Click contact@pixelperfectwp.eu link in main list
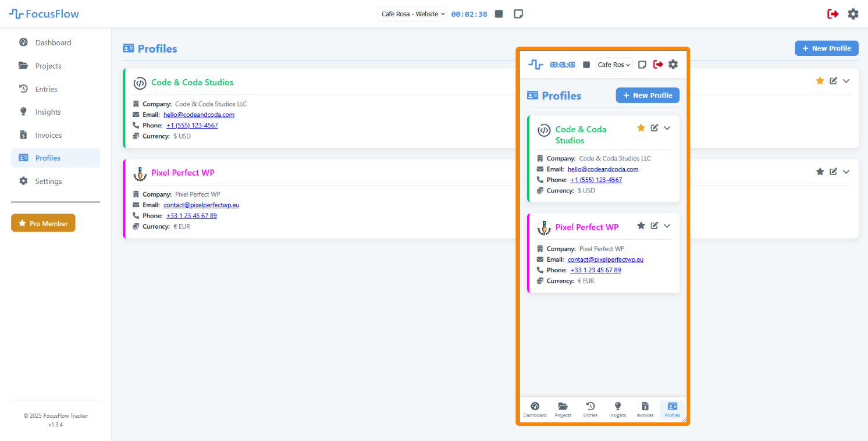868x441 pixels. [201, 205]
